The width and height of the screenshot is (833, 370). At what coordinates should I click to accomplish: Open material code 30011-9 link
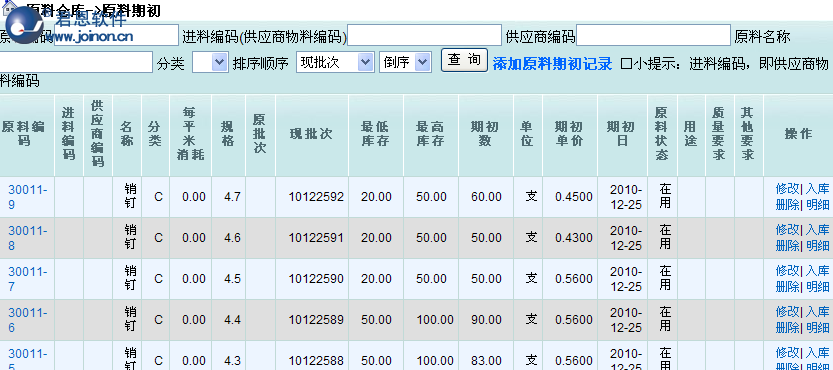tap(28, 197)
